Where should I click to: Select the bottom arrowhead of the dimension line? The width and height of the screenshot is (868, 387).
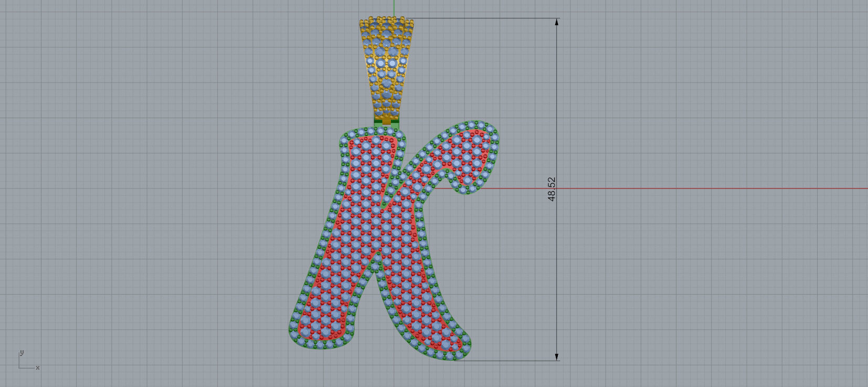point(557,357)
